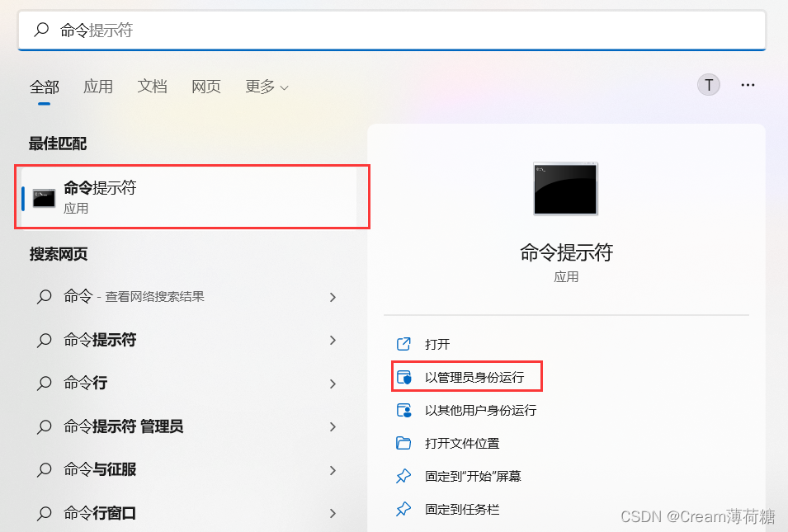
Task: Click the search input field with 命令提示符
Action: (392, 31)
